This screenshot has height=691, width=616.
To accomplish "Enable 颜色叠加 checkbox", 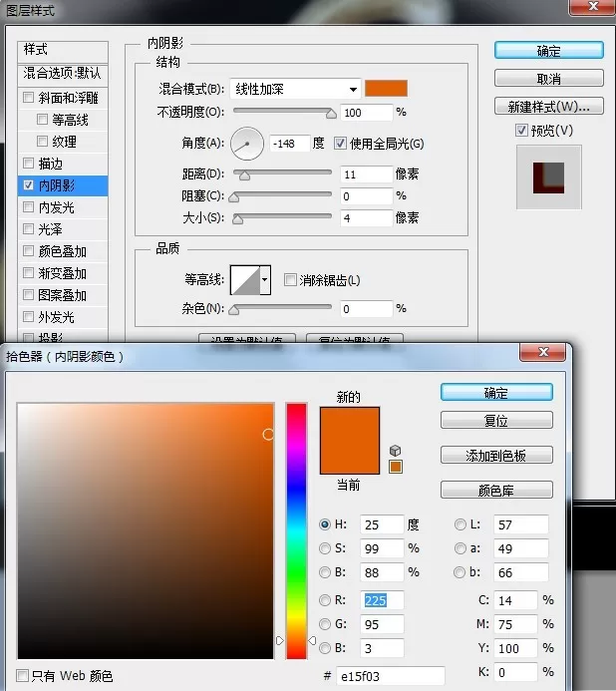I will pos(28,250).
